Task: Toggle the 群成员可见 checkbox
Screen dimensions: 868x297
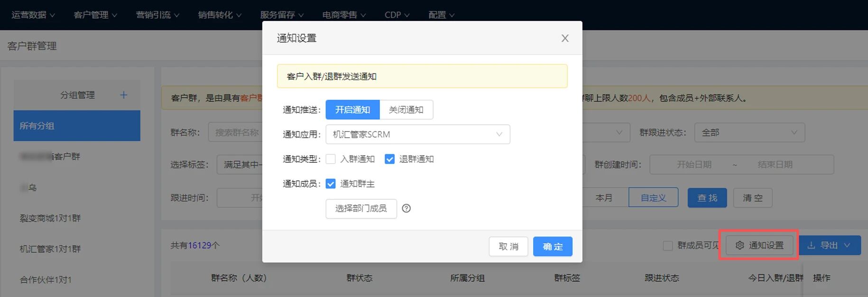Action: tap(667, 246)
